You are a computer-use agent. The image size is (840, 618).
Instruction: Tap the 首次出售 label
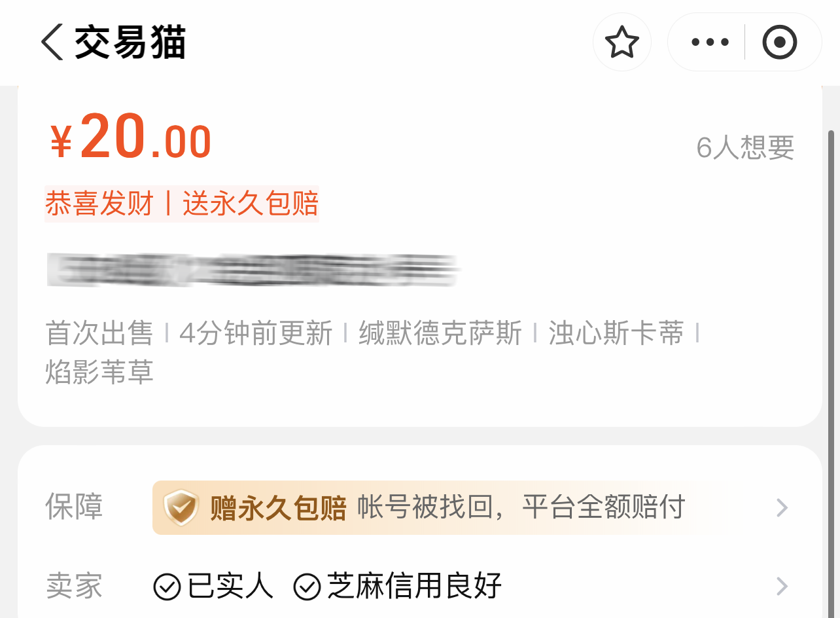[99, 333]
